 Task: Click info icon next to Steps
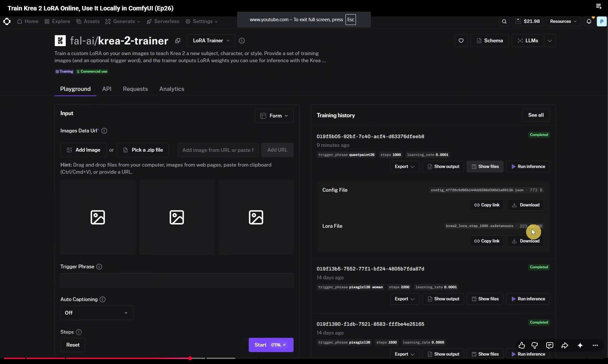click(79, 332)
